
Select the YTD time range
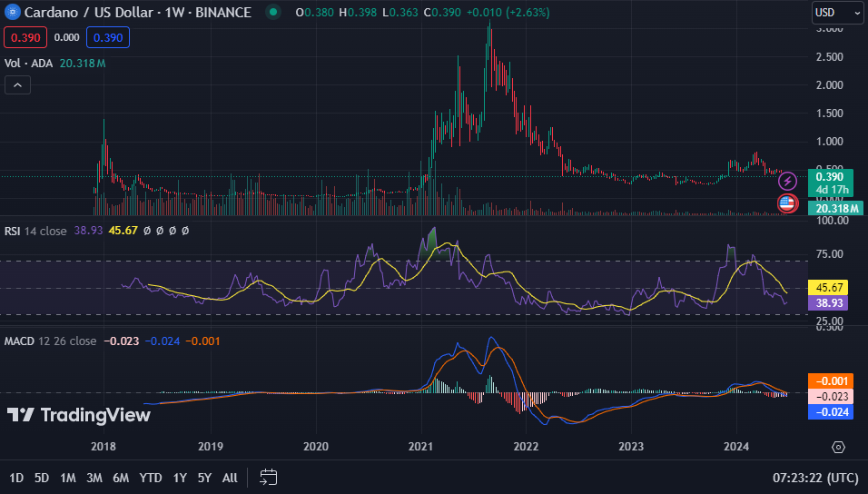(151, 478)
